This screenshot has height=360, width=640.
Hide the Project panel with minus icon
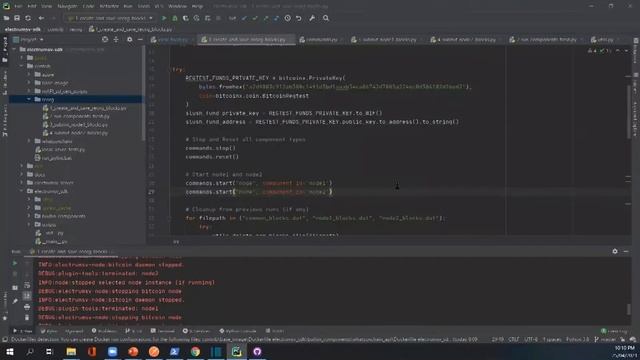click(140, 39)
